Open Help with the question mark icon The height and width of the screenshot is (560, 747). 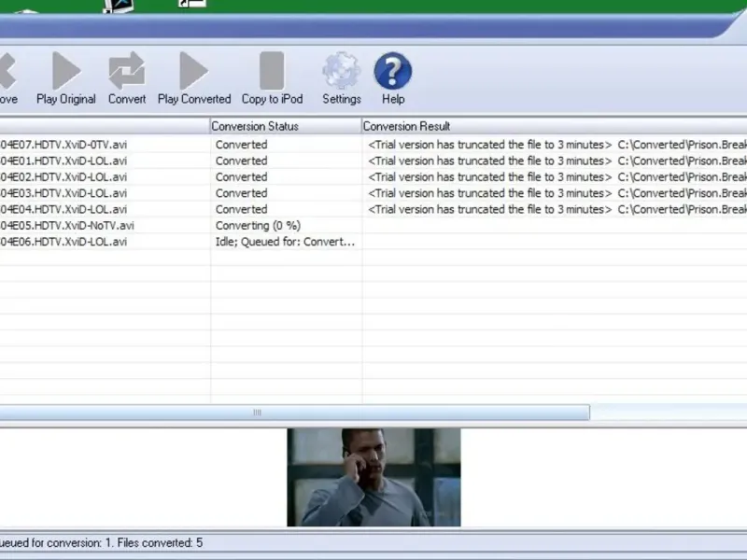coord(393,71)
